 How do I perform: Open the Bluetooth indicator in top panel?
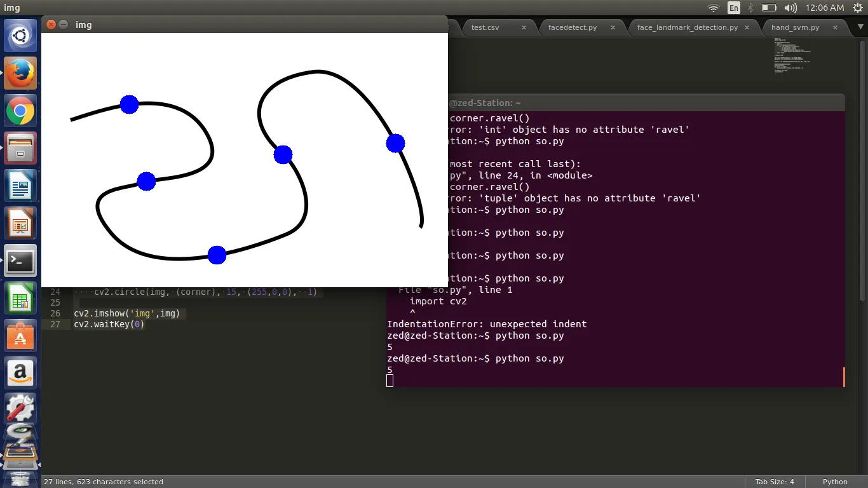750,8
